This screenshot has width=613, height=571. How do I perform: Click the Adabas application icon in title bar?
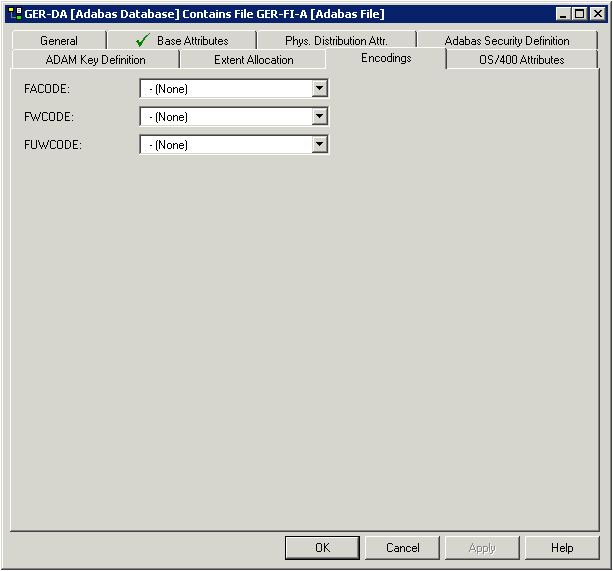point(14,14)
